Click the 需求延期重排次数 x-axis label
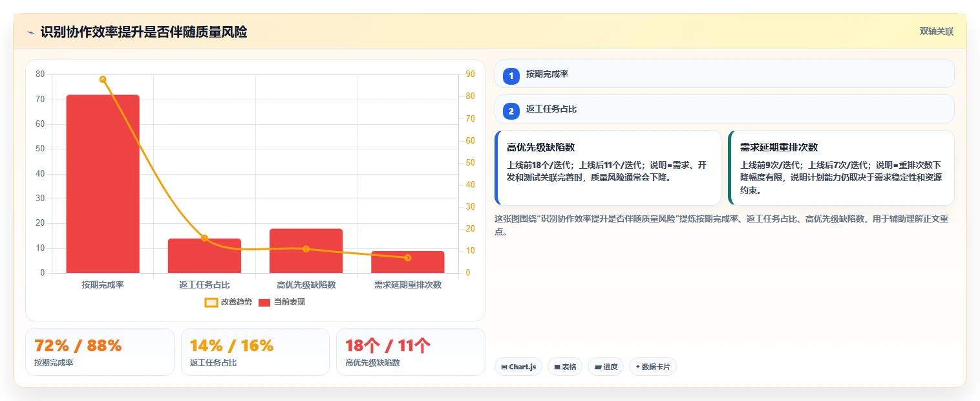This screenshot has width=980, height=401. pos(407,285)
